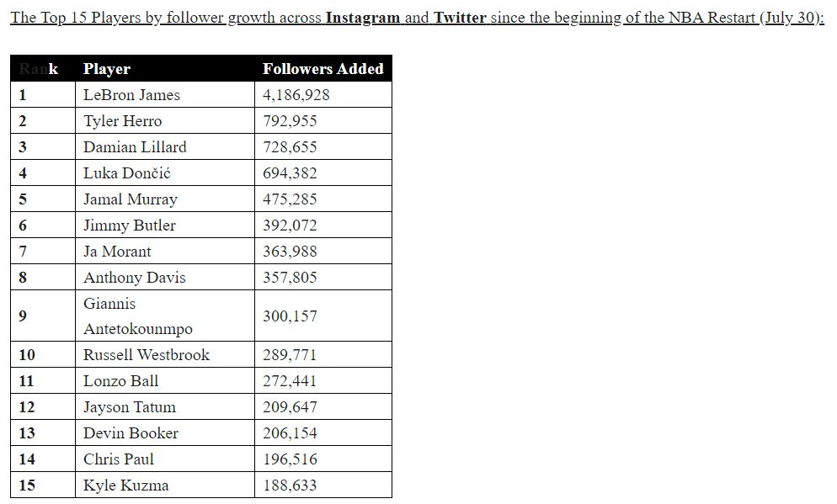Select the LeBron James cell
837x504 pixels.
click(131, 95)
